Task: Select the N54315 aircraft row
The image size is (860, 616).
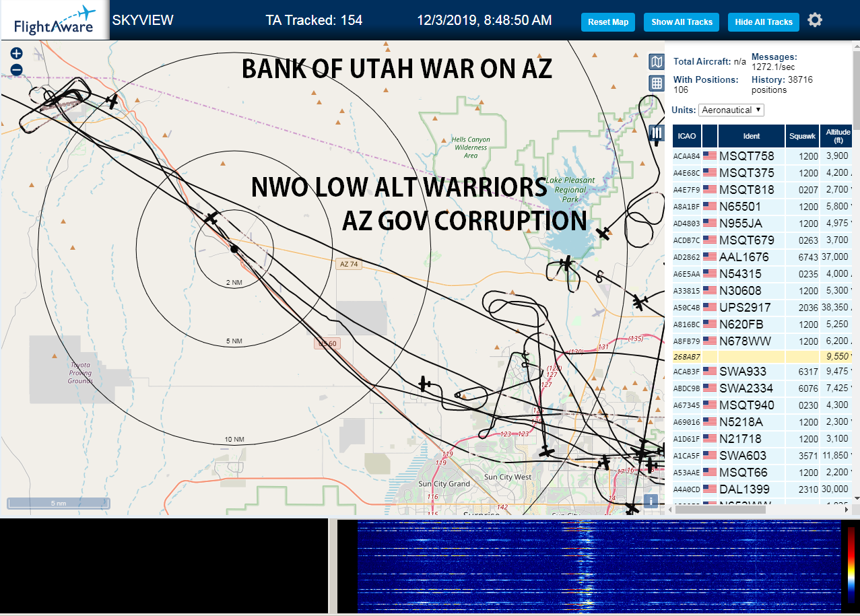Action: (763, 273)
